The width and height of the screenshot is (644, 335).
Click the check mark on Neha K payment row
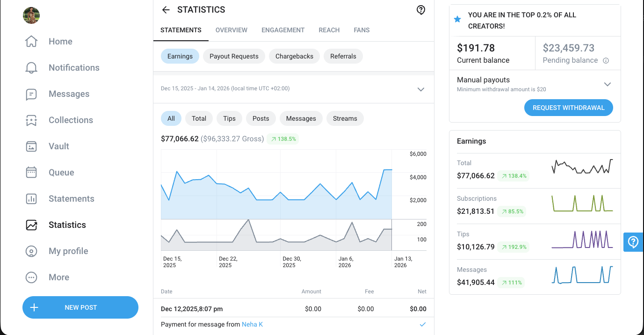(x=423, y=324)
